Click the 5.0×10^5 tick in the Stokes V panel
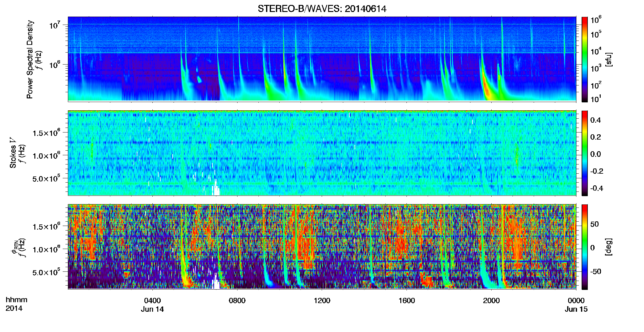 point(46,178)
